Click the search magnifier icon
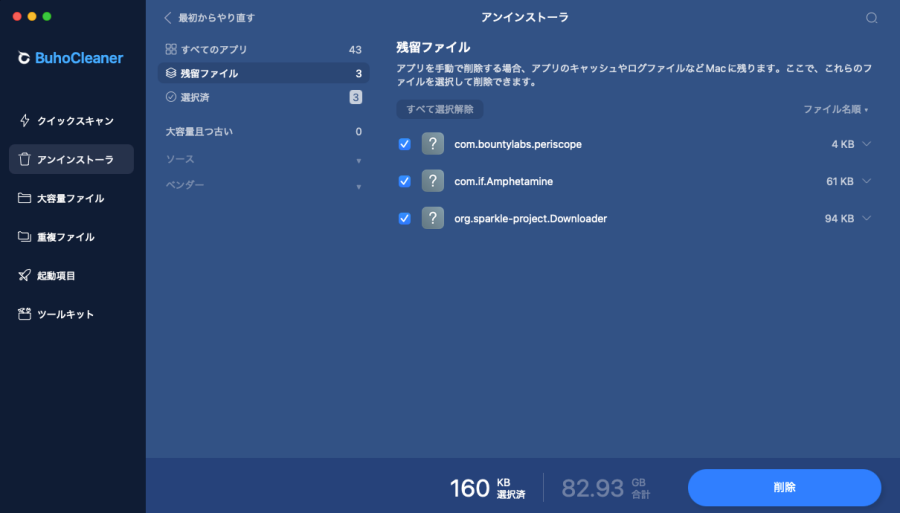This screenshot has width=900, height=513. point(871,18)
